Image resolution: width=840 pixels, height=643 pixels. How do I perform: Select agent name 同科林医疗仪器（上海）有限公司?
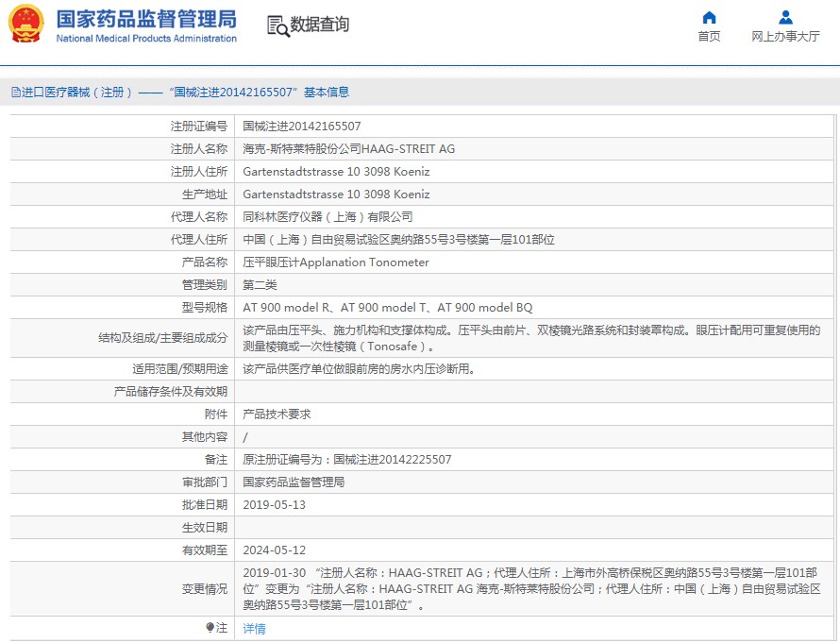coord(328,217)
